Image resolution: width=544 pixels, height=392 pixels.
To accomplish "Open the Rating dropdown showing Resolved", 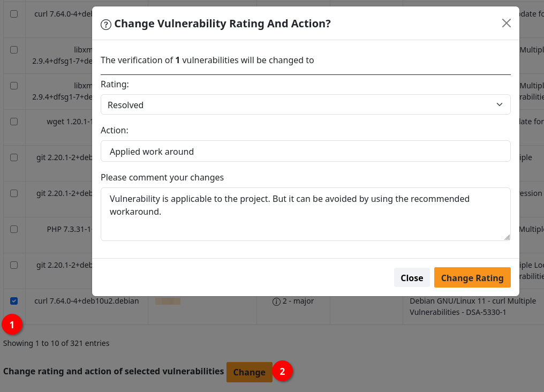I will click(305, 105).
